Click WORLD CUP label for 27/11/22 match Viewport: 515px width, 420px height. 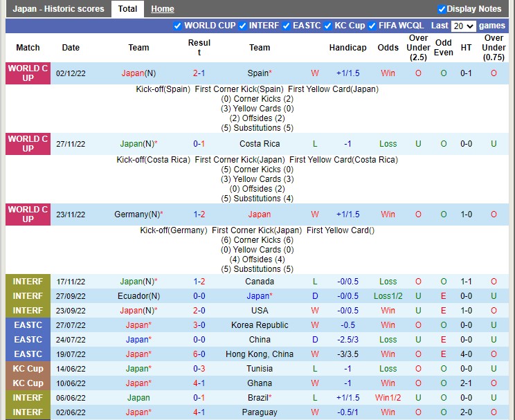28,144
